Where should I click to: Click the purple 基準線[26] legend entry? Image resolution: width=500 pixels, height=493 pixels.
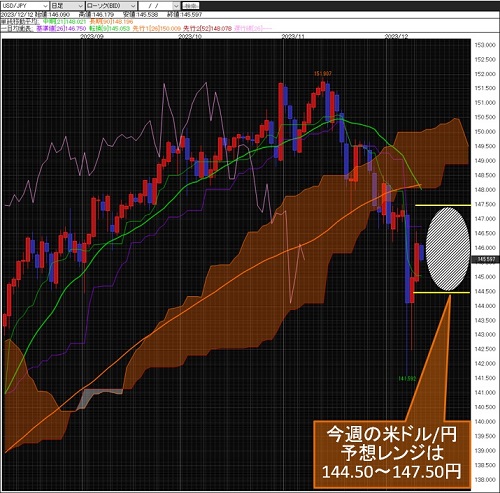click(61, 28)
